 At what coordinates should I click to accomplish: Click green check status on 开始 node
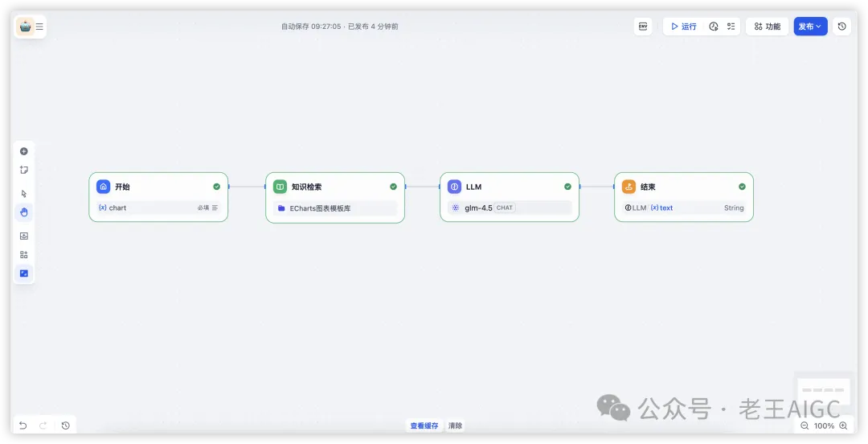(x=216, y=187)
